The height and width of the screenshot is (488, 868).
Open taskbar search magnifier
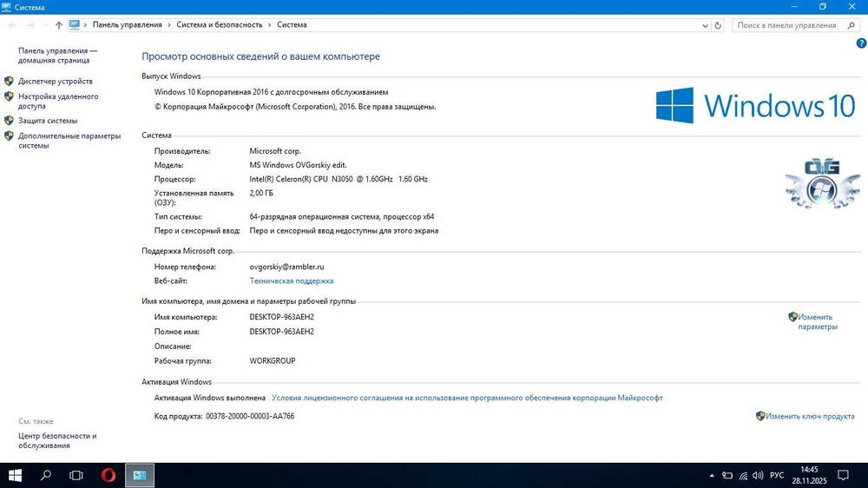46,475
